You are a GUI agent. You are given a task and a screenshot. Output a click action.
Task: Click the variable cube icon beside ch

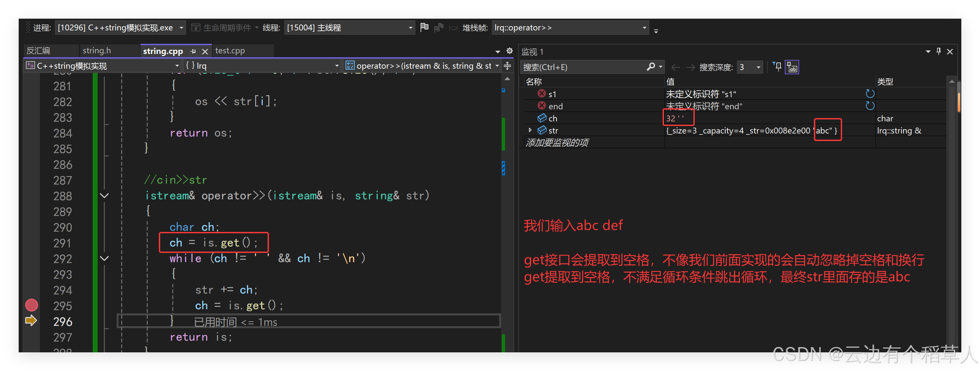542,118
